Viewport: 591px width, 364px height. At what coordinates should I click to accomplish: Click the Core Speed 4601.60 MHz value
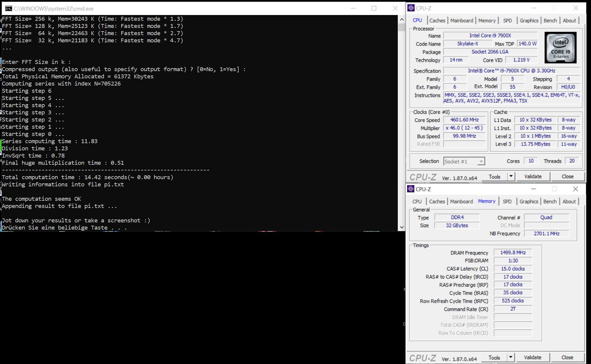click(x=464, y=120)
